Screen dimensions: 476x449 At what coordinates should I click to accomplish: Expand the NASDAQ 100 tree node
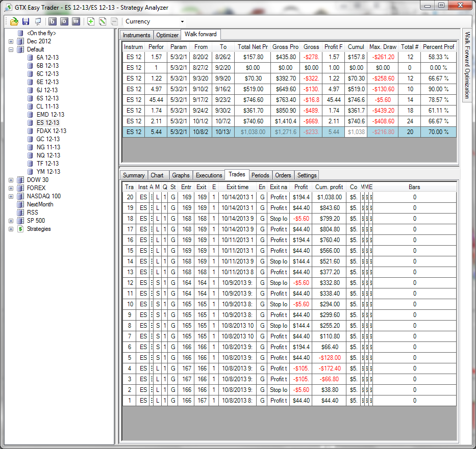click(11, 196)
